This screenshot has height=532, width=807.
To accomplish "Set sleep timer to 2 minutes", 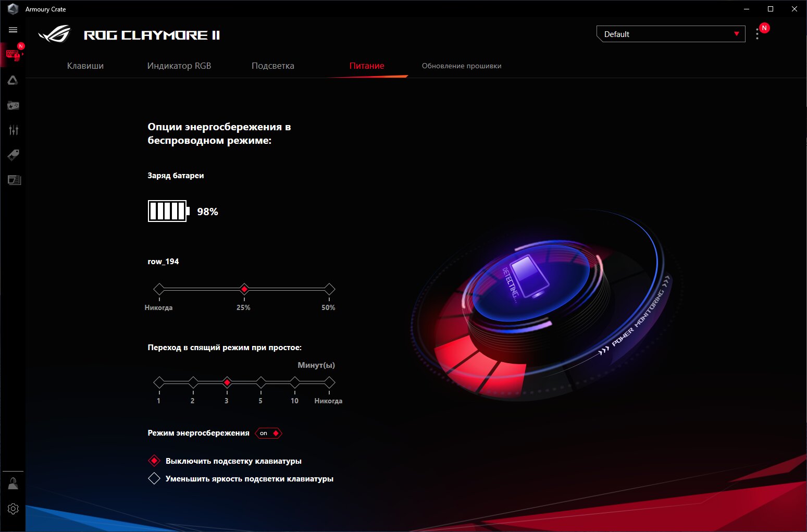I will point(193,382).
